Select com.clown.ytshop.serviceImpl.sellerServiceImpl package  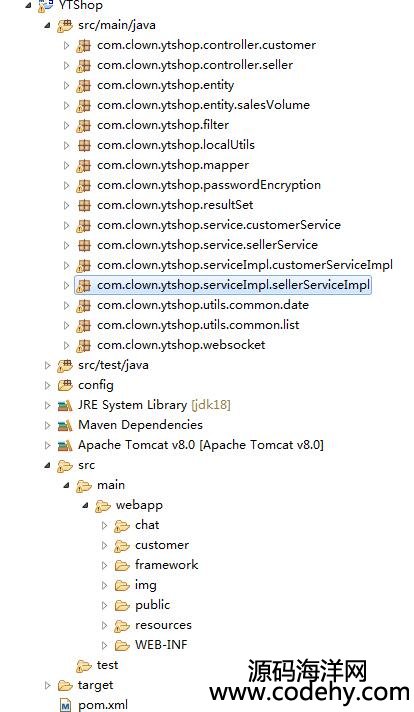pos(233,285)
